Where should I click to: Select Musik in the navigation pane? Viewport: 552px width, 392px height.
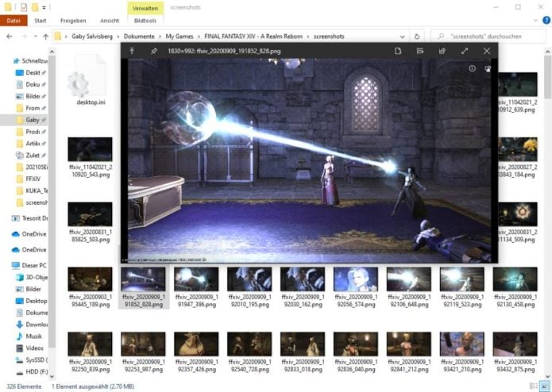33,336
